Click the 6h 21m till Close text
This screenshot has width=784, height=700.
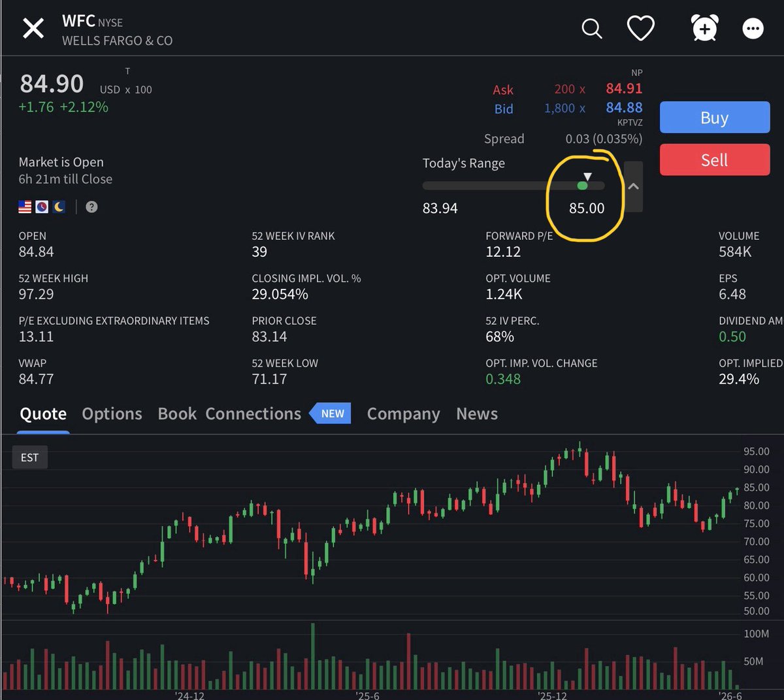coord(65,179)
